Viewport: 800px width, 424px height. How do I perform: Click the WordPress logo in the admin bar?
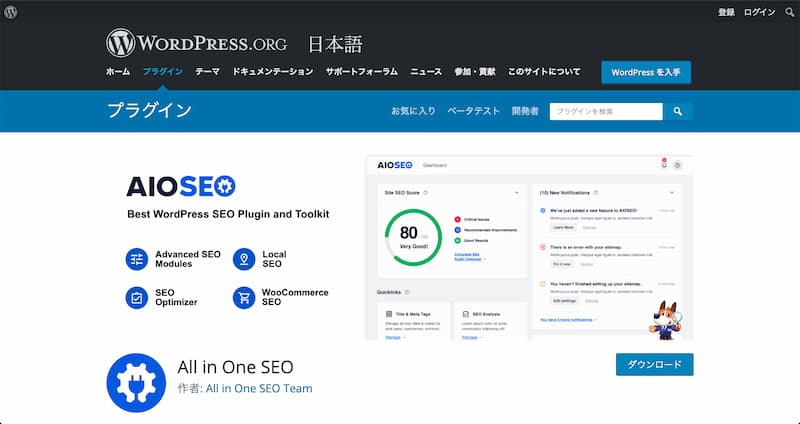(11, 12)
